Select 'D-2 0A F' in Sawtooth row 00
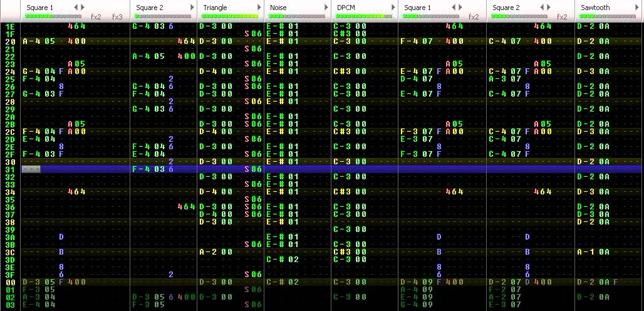 pos(598,282)
